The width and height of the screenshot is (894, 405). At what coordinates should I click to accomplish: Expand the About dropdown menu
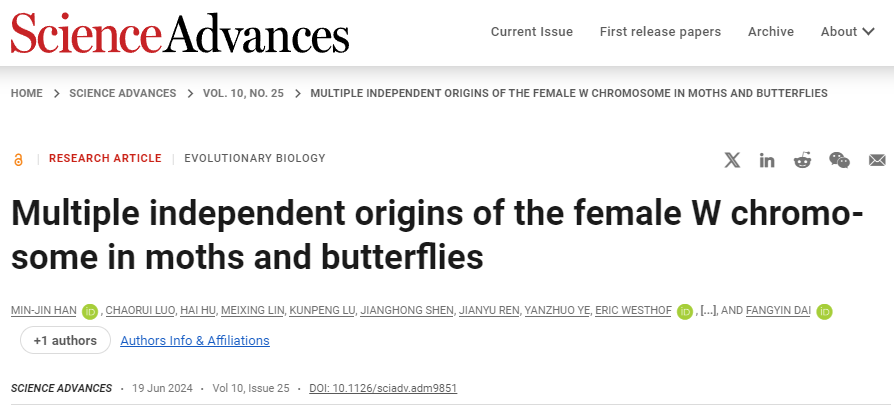click(x=846, y=32)
